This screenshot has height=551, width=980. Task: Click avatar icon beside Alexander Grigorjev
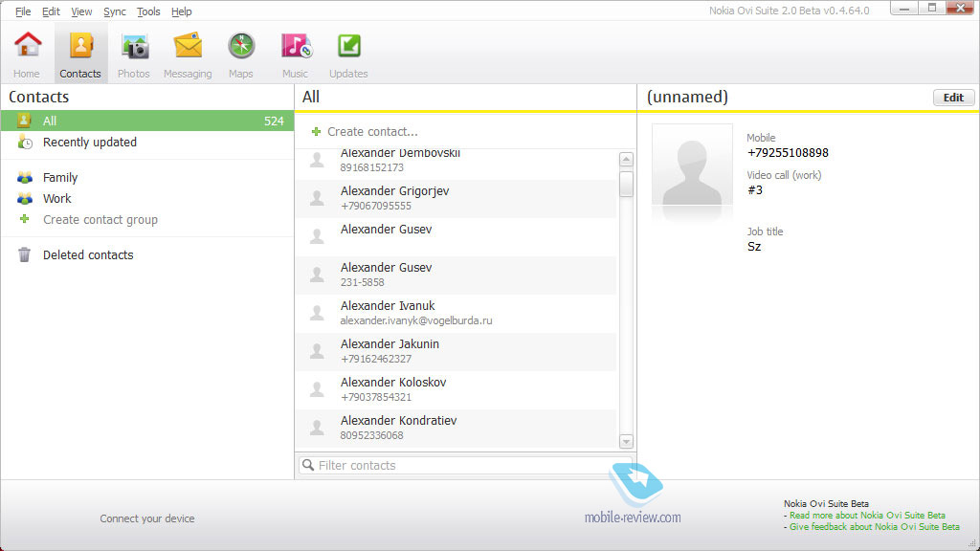[318, 198]
